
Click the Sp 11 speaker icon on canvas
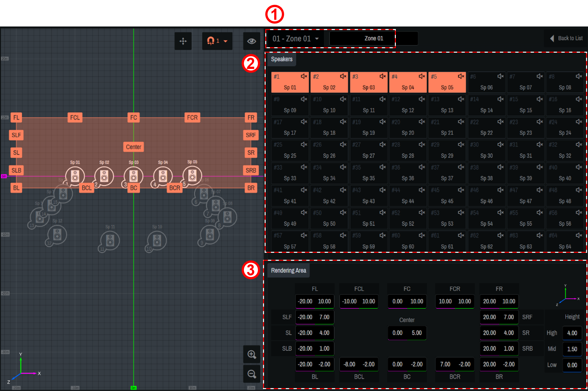(110, 241)
